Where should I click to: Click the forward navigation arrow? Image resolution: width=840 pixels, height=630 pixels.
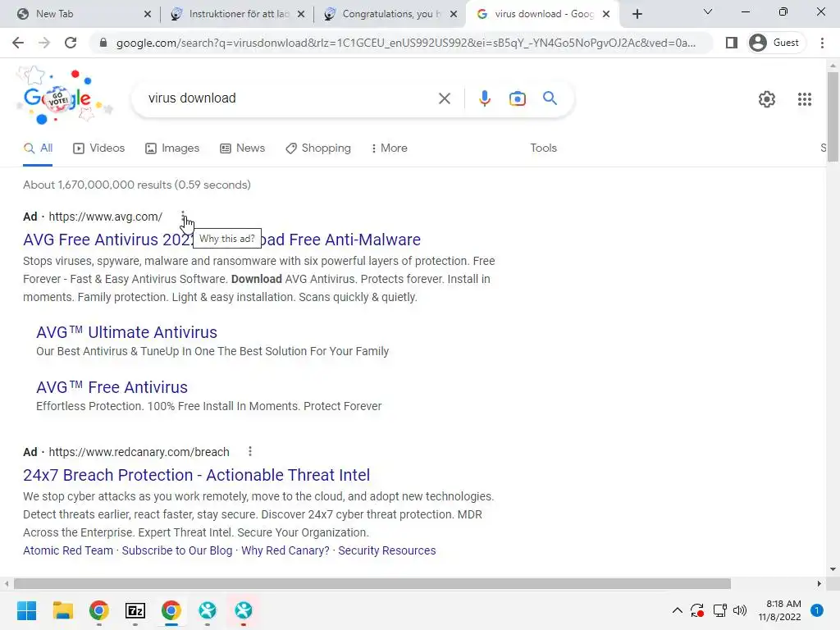coord(44,43)
